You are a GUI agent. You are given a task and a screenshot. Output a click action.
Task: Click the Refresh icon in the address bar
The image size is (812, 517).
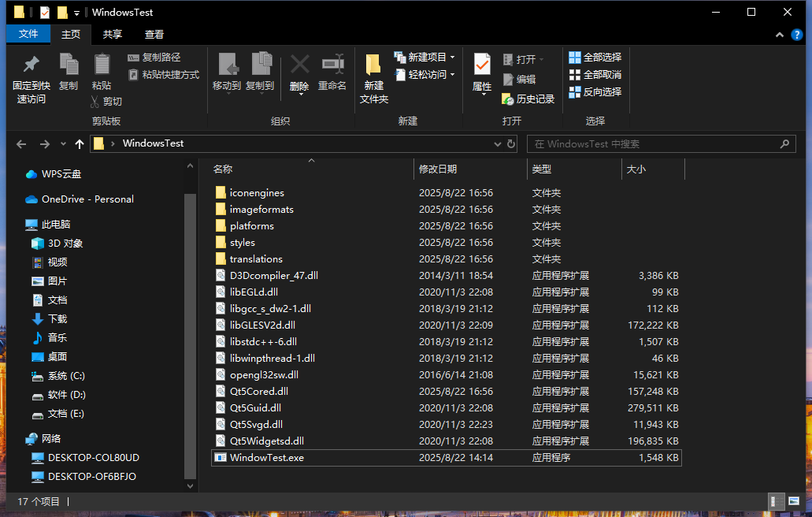[x=511, y=144]
